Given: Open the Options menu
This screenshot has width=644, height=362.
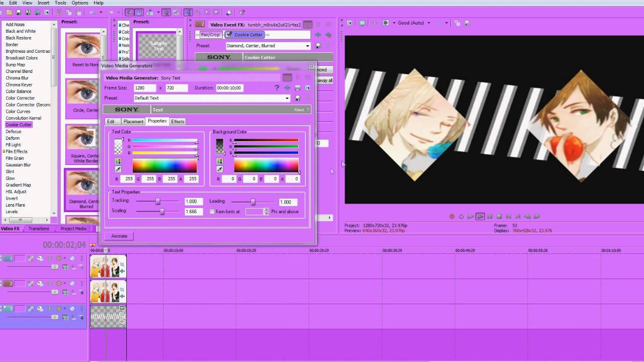Looking at the screenshot, I should pyautogui.click(x=80, y=3).
